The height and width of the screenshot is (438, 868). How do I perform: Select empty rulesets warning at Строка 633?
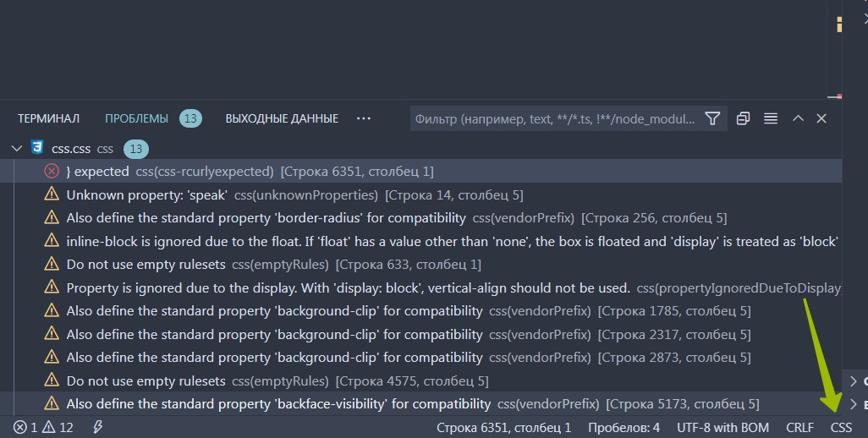click(420, 265)
